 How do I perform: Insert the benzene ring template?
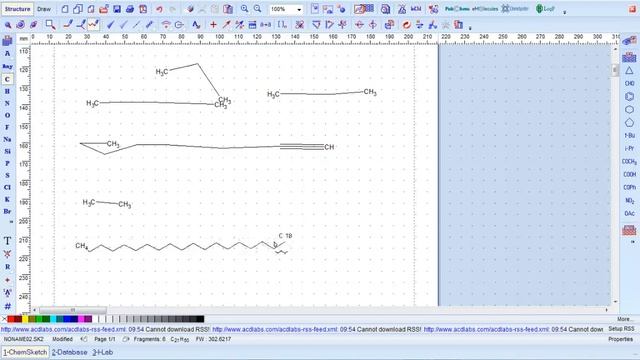(629, 96)
